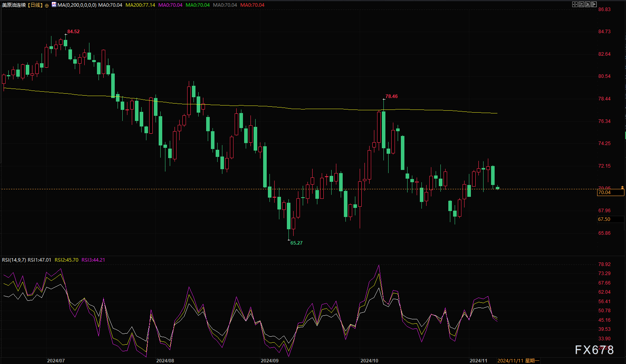Click the crosshair cursor icon at top right
Screen dimensions: 626x364
pos(575,4)
